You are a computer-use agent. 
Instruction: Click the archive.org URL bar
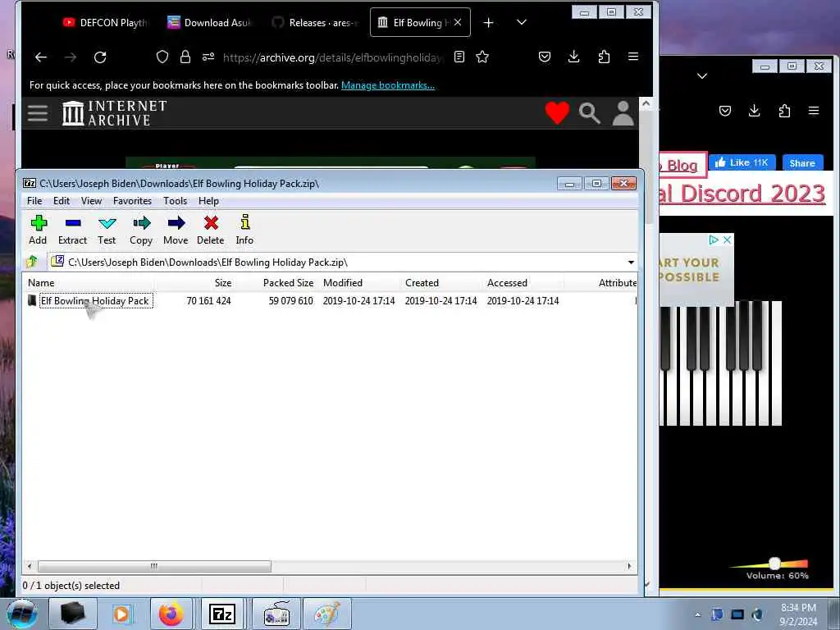point(332,57)
